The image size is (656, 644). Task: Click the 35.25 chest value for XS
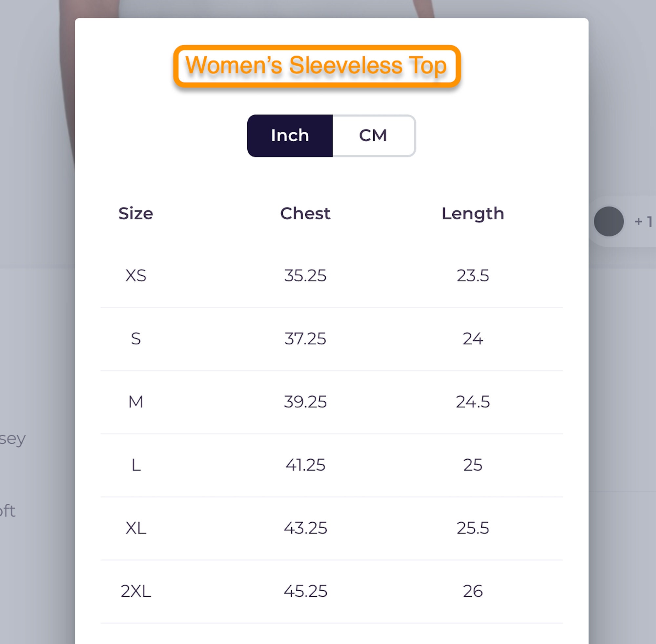305,275
